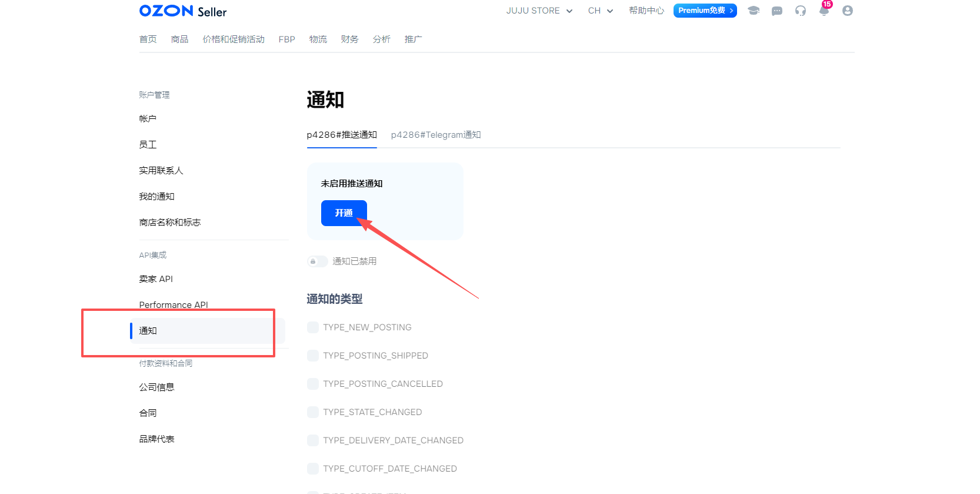The image size is (980, 494).
Task: Select 我的通知 in the sidebar
Action: [156, 197]
